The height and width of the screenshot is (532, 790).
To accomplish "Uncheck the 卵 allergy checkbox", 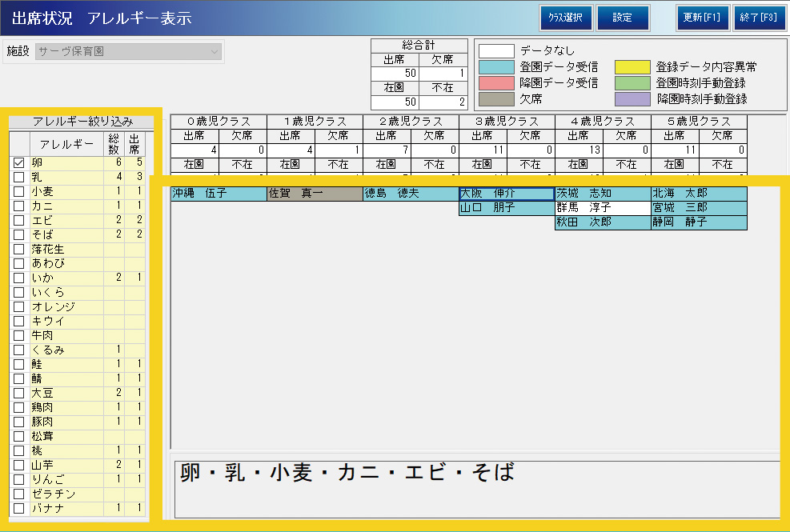I will (x=19, y=162).
